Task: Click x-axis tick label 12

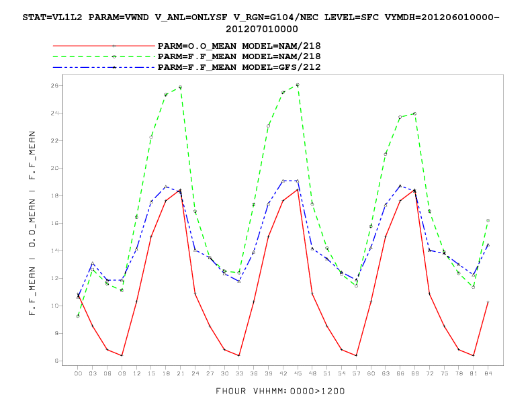Action: [136, 373]
